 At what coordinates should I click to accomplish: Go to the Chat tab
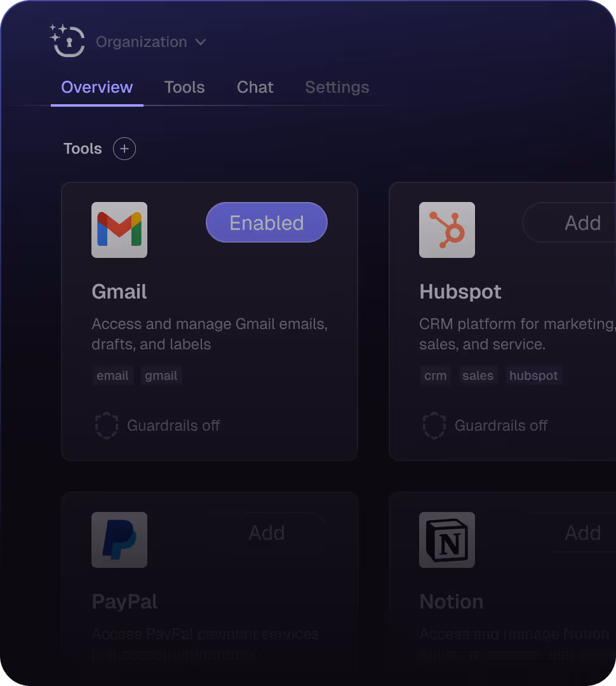click(x=255, y=87)
